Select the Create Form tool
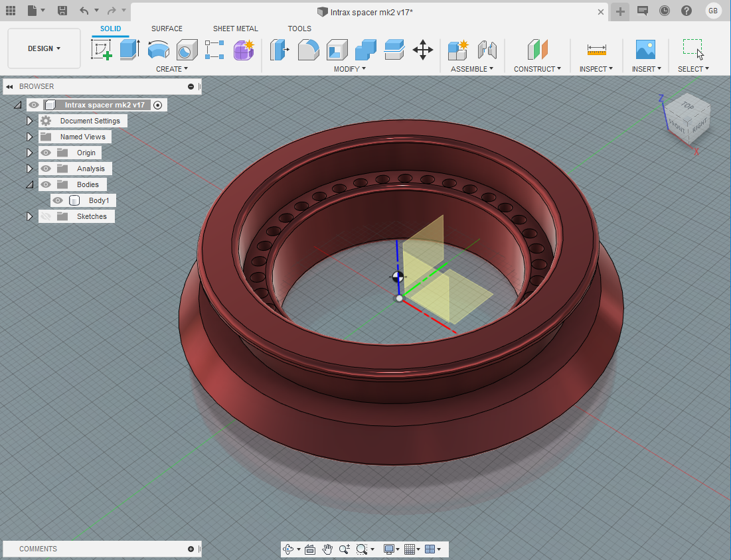 [244, 49]
